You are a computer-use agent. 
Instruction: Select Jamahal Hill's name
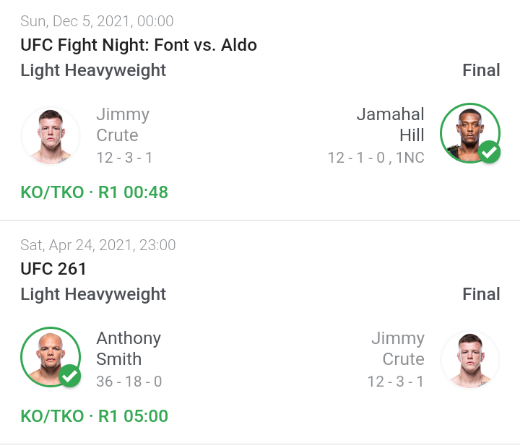click(390, 125)
